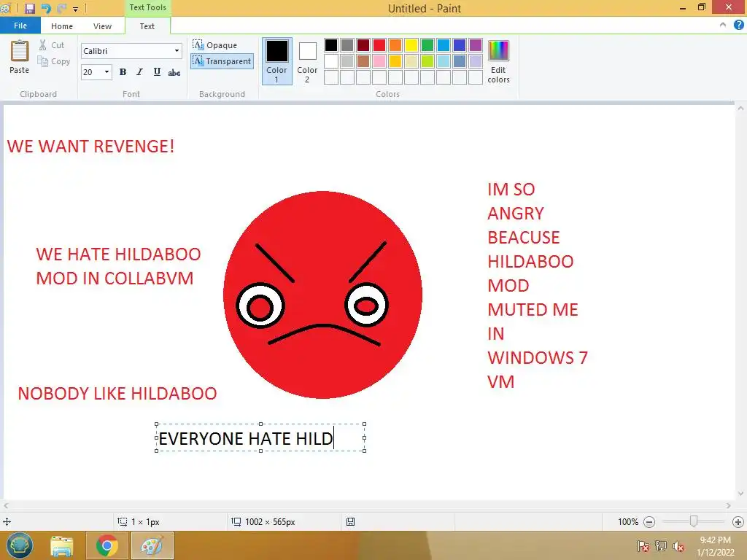Pick the orange color swatch
The image size is (747, 560).
[395, 45]
